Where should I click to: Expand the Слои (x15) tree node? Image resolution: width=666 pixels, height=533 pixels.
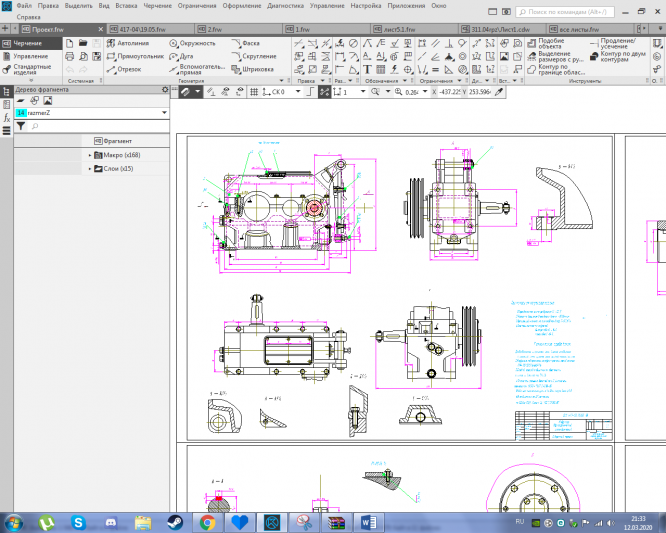(90, 169)
